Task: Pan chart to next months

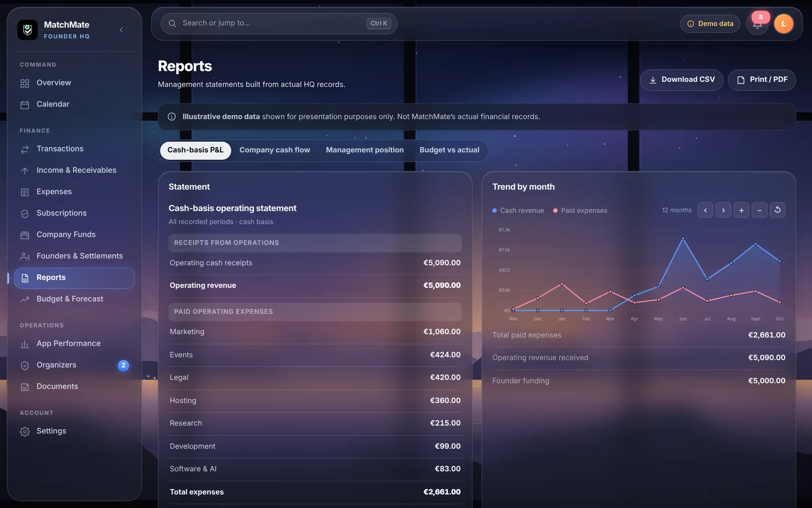Action: click(723, 210)
